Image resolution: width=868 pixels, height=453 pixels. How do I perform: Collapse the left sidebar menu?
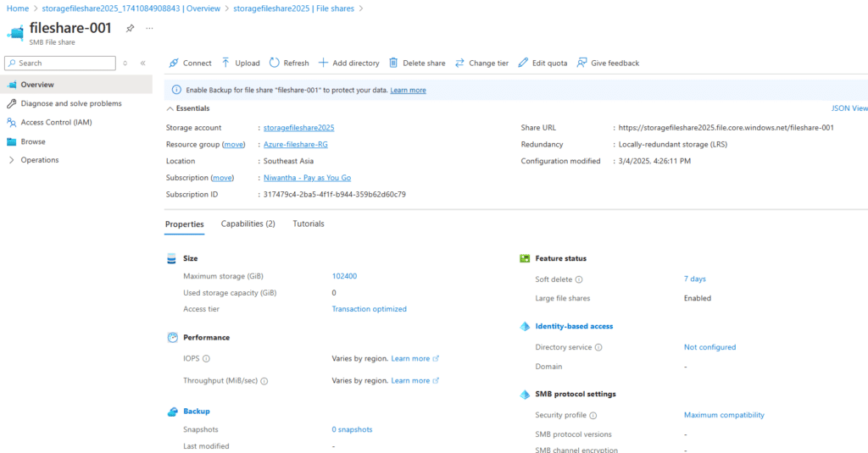[x=142, y=63]
